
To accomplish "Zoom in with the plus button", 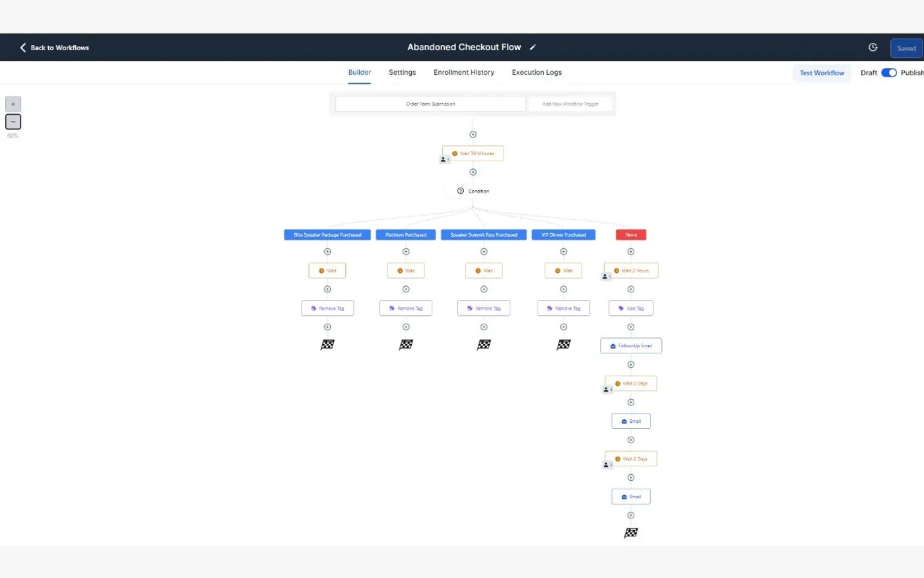I will pos(13,104).
